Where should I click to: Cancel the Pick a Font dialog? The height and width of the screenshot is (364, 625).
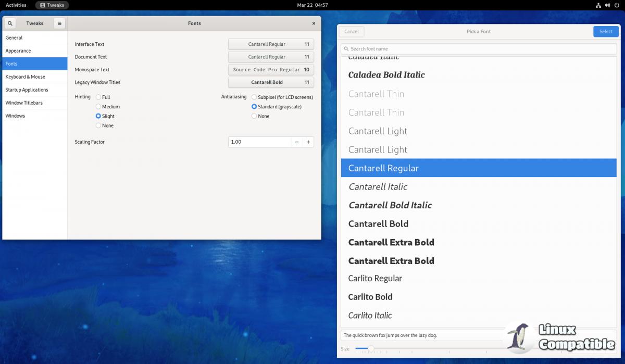pos(352,32)
